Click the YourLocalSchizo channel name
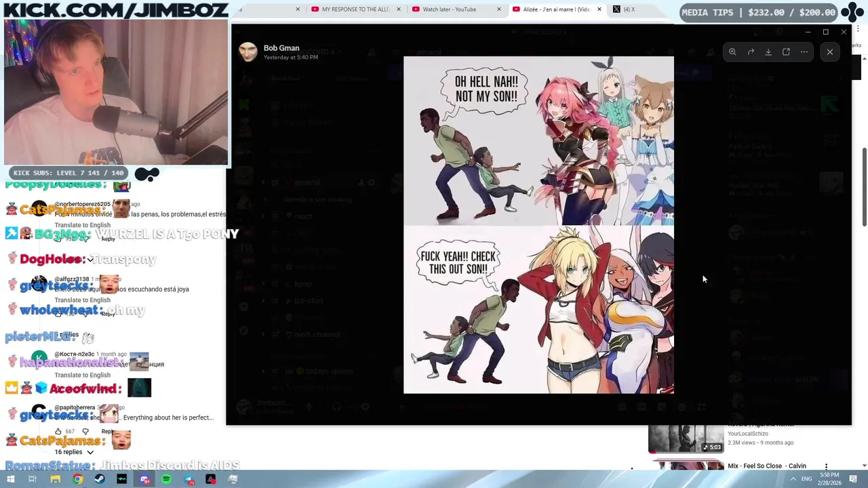This screenshot has width=868, height=488. (x=748, y=434)
